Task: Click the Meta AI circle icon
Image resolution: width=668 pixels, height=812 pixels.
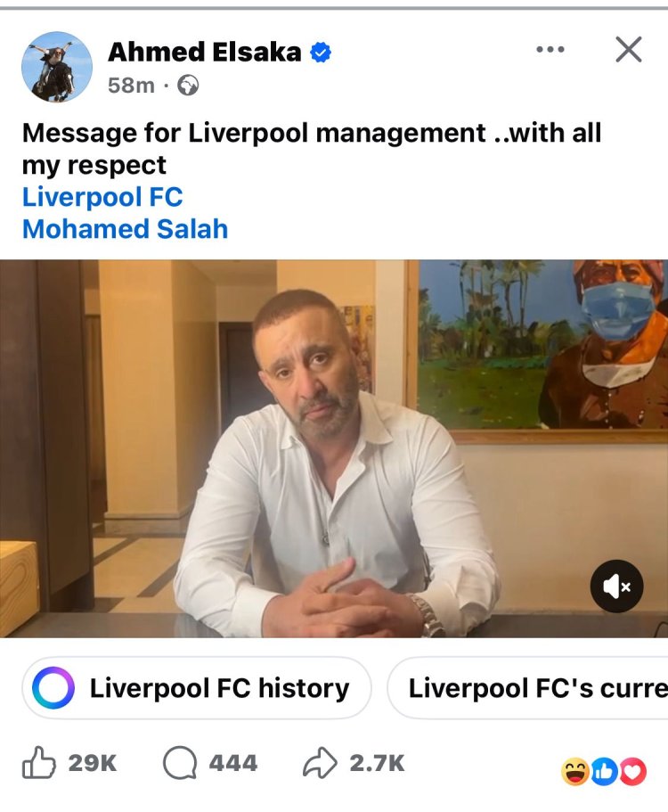Action: 53,688
